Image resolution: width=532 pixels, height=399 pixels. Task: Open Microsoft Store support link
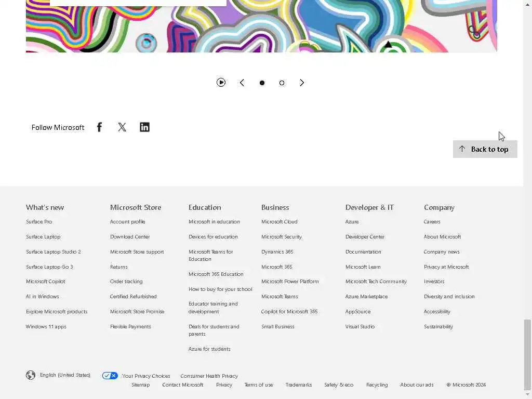pyautogui.click(x=137, y=252)
